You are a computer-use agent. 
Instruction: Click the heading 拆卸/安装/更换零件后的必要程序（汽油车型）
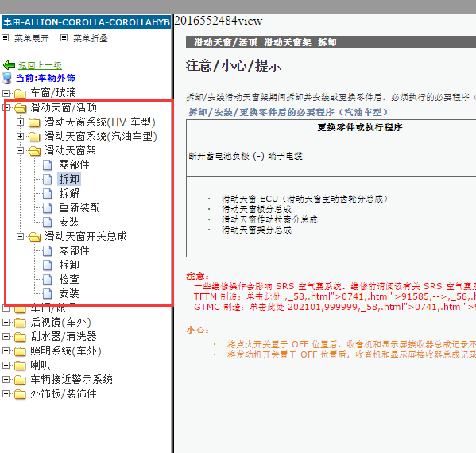click(x=288, y=112)
